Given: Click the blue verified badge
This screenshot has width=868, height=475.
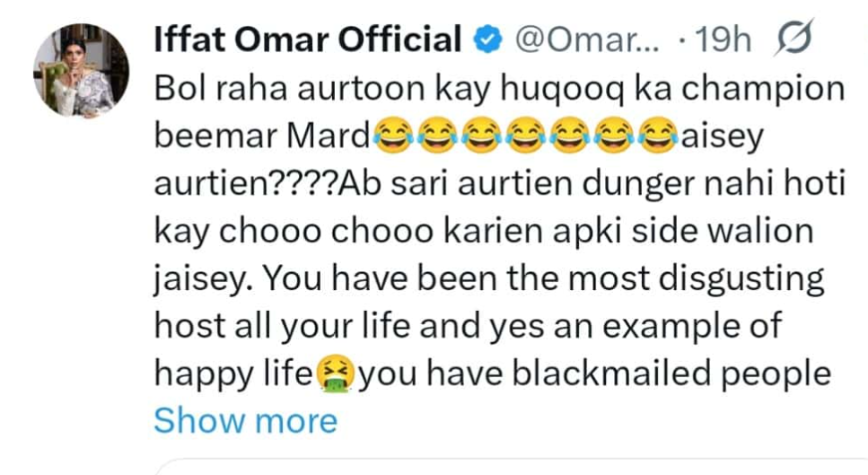Looking at the screenshot, I should click(x=484, y=40).
